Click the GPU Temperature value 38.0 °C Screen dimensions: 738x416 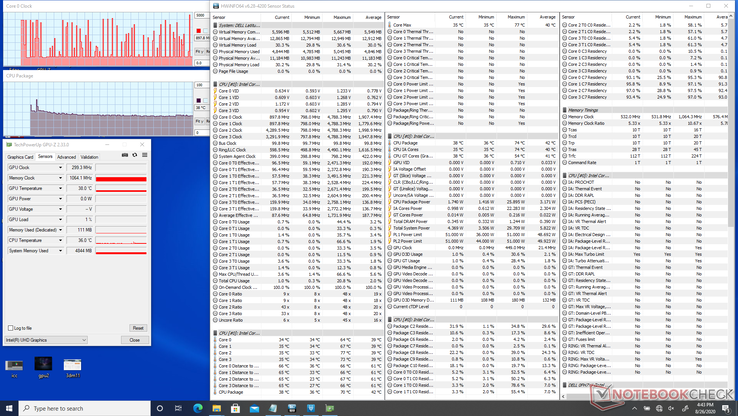click(80, 188)
